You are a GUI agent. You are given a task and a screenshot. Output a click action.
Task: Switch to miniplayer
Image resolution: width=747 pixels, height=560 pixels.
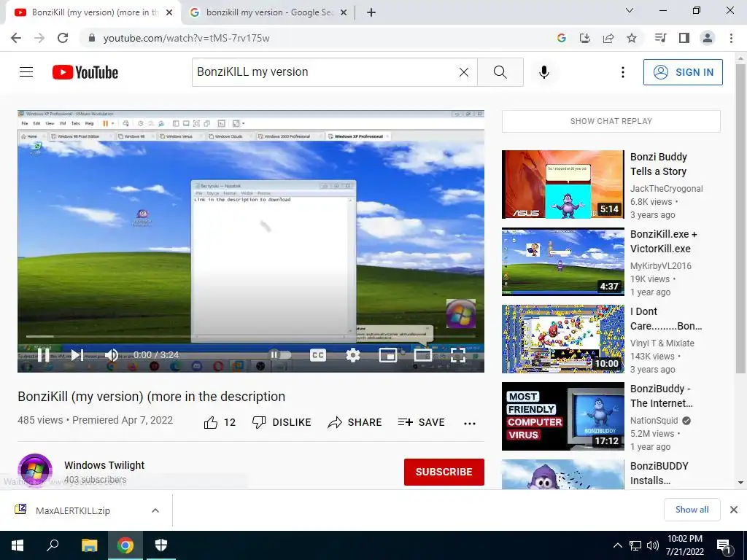[x=388, y=355]
